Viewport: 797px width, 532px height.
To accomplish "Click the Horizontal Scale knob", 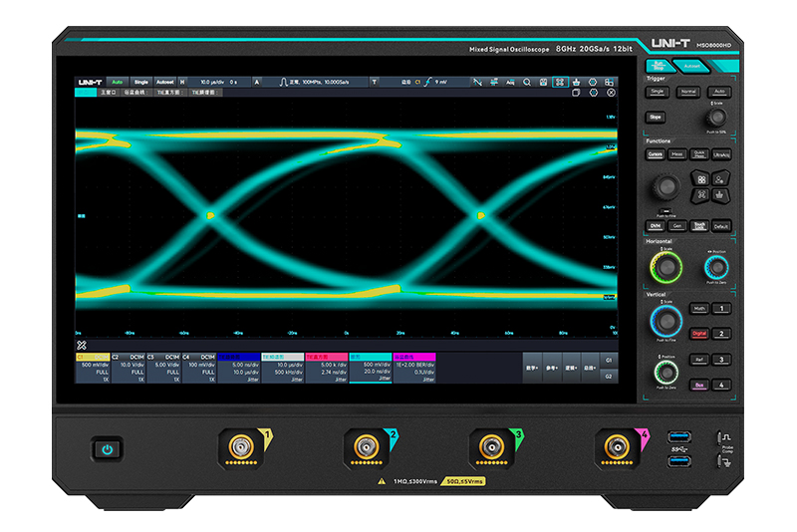I will [664, 266].
